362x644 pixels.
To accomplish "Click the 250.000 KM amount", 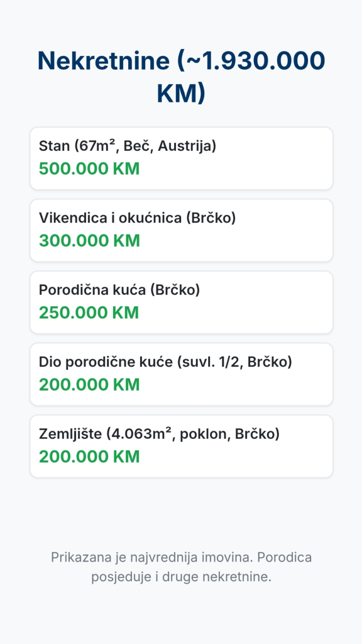I will click(89, 313).
